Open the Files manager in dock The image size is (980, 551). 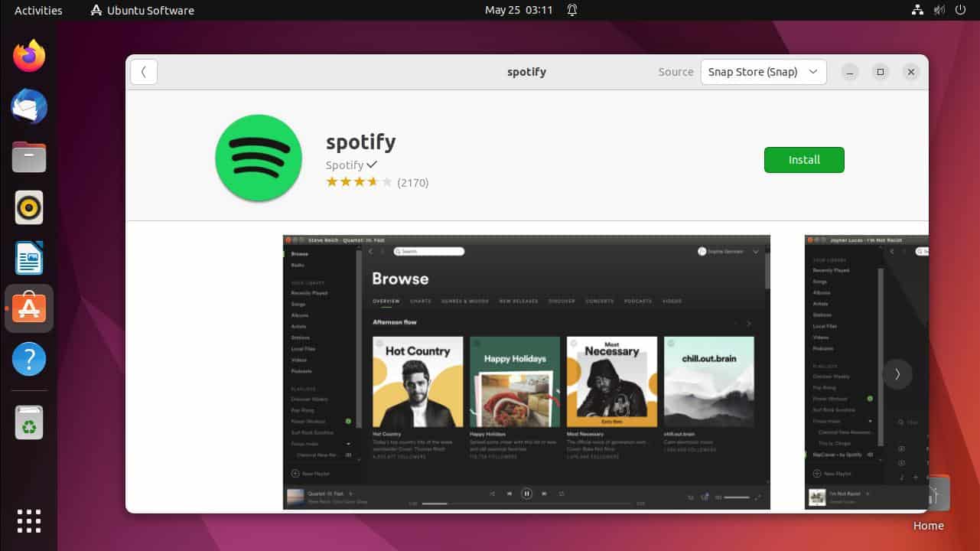pos(29,157)
